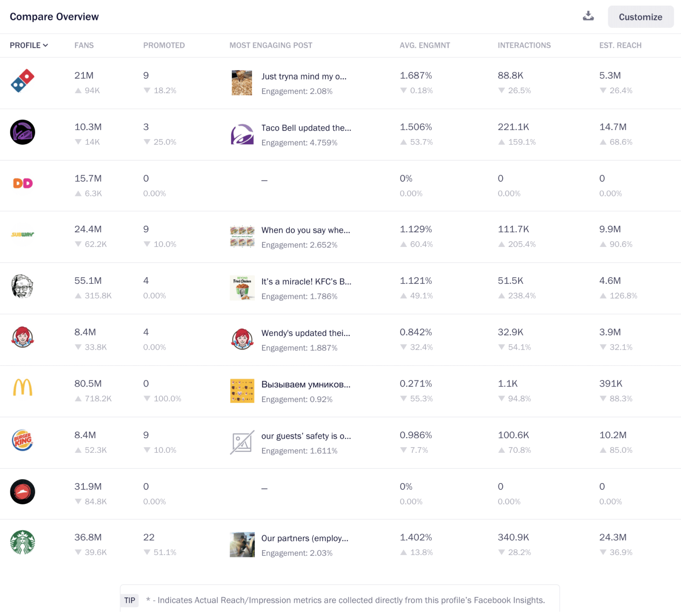This screenshot has width=681, height=616.
Task: Sort by the FANS column header
Action: pos(84,45)
